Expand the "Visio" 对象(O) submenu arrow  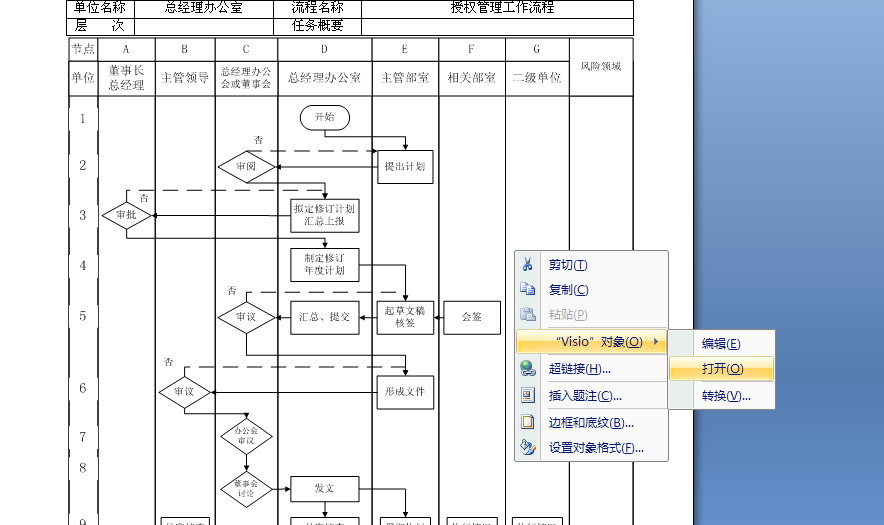click(656, 342)
